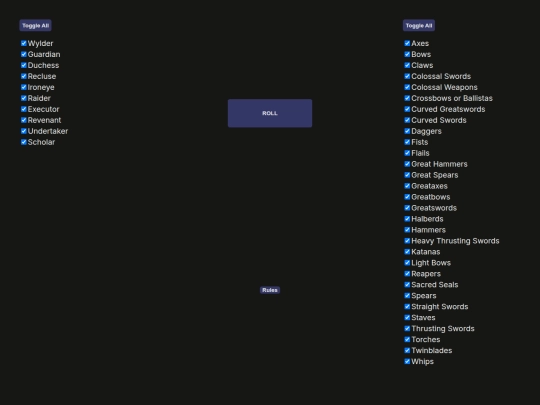Disable the Heavy Thrusting Swords checkbox

[x=407, y=241]
